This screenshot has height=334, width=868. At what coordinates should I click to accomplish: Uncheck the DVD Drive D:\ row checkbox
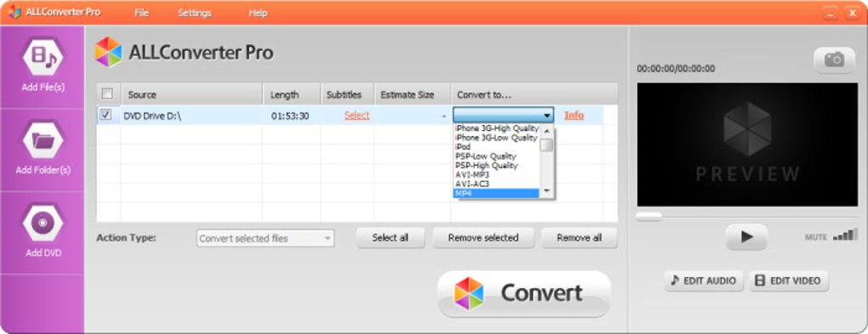106,115
